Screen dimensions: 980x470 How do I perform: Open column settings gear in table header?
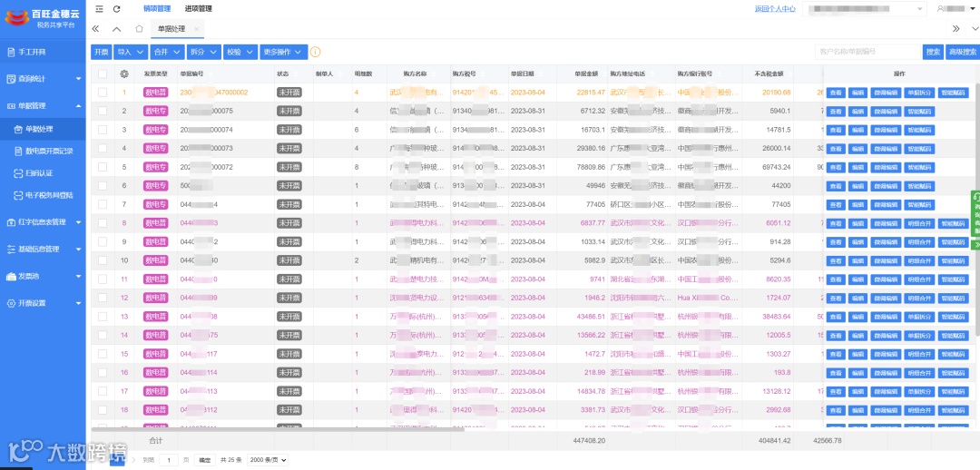tap(124, 73)
